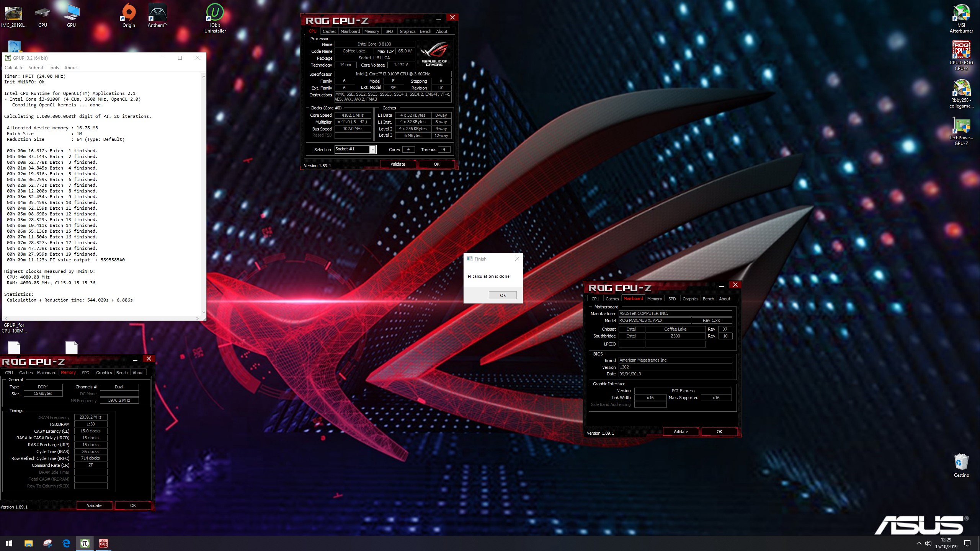Click OK in the Finish dialog
This screenshot has width=980, height=551.
[503, 295]
